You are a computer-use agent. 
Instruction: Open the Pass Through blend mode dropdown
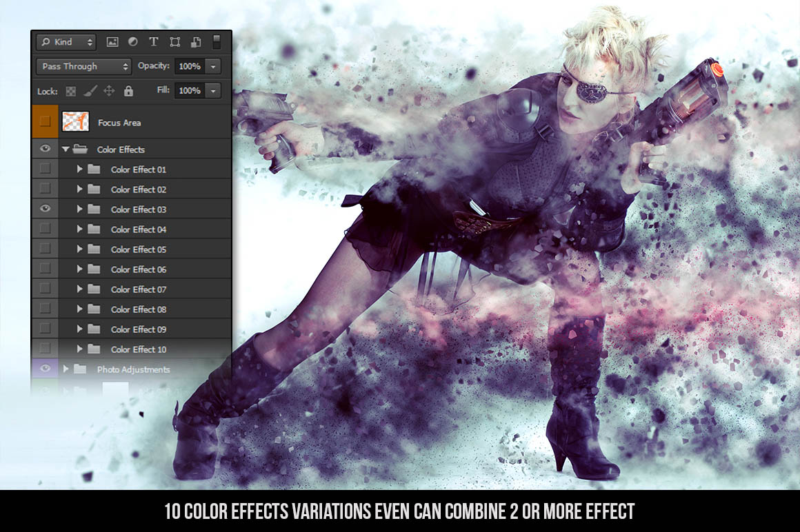pyautogui.click(x=83, y=66)
